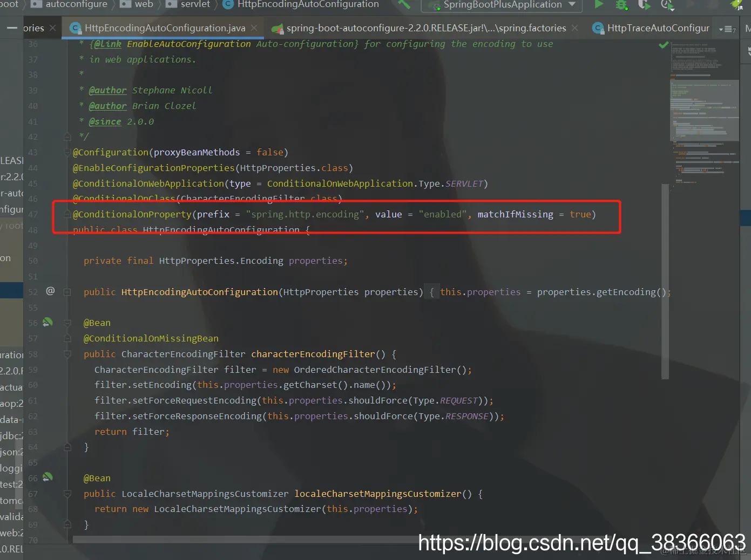Hide the project tool window via minus icon
The width and height of the screenshot is (751, 560).
pyautogui.click(x=12, y=28)
